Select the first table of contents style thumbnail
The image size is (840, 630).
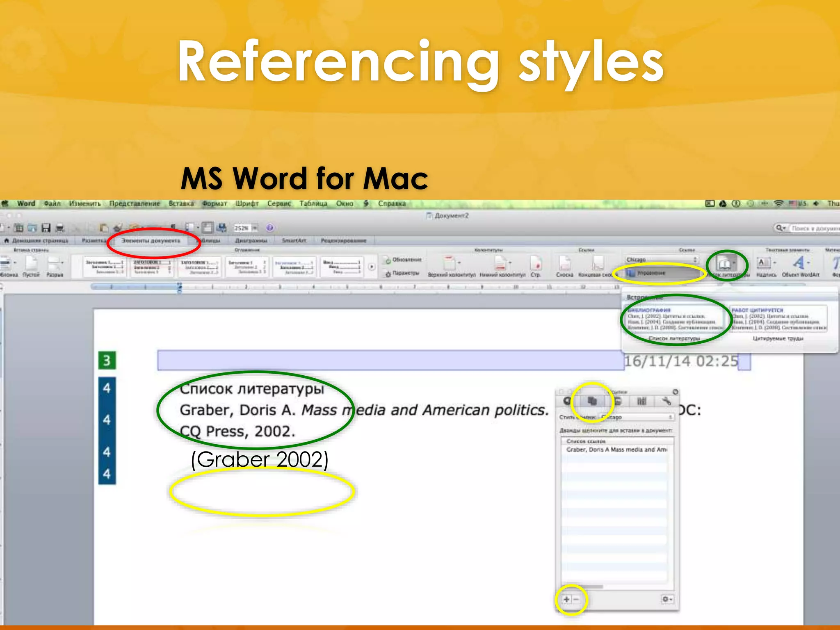click(x=105, y=266)
